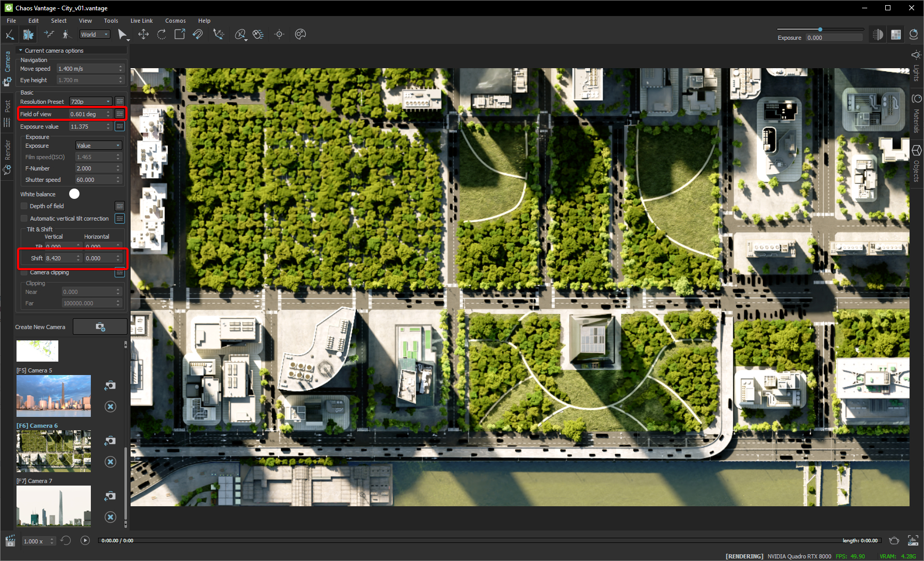
Task: Open the material palette icon in toolbar
Action: click(300, 35)
